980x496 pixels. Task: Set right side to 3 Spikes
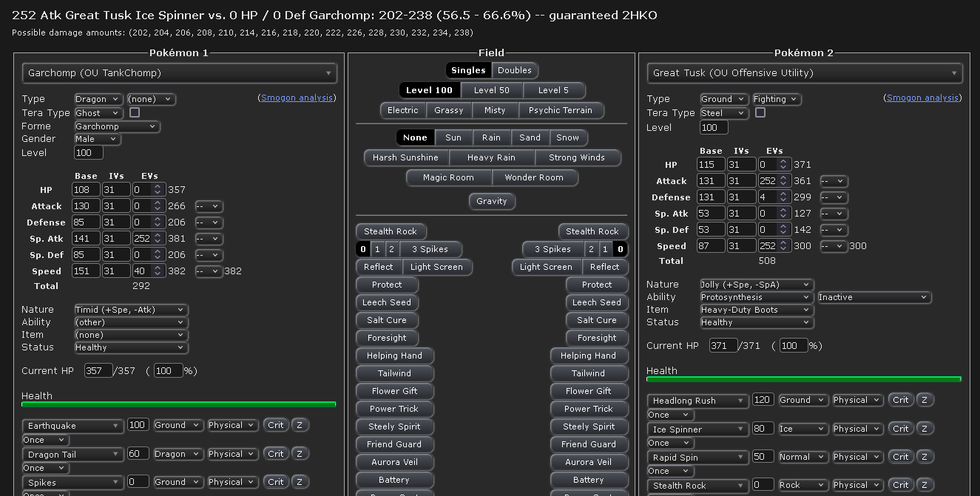[x=552, y=249]
